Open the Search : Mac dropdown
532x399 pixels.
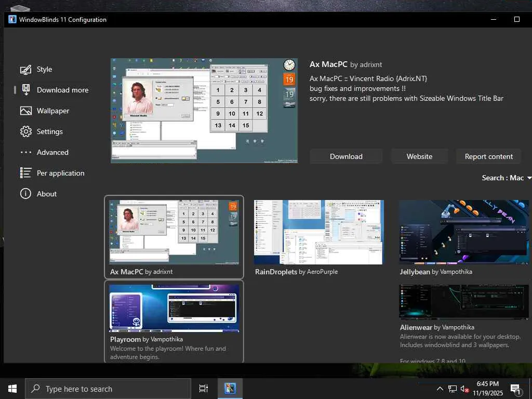[507, 178]
